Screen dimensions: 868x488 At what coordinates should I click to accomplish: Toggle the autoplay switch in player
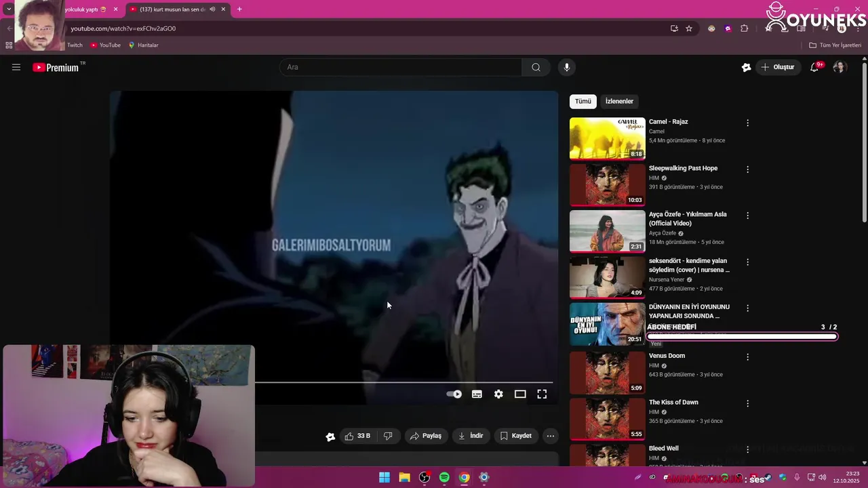click(454, 394)
